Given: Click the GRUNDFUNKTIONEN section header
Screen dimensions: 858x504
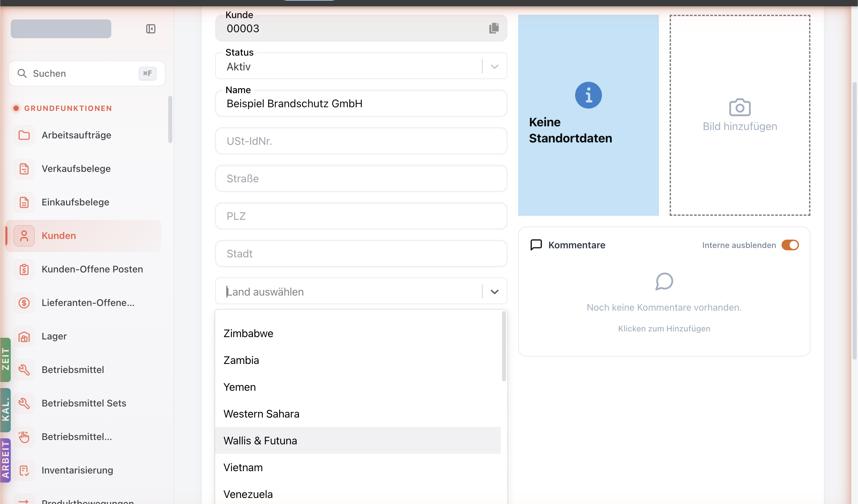Looking at the screenshot, I should point(68,108).
